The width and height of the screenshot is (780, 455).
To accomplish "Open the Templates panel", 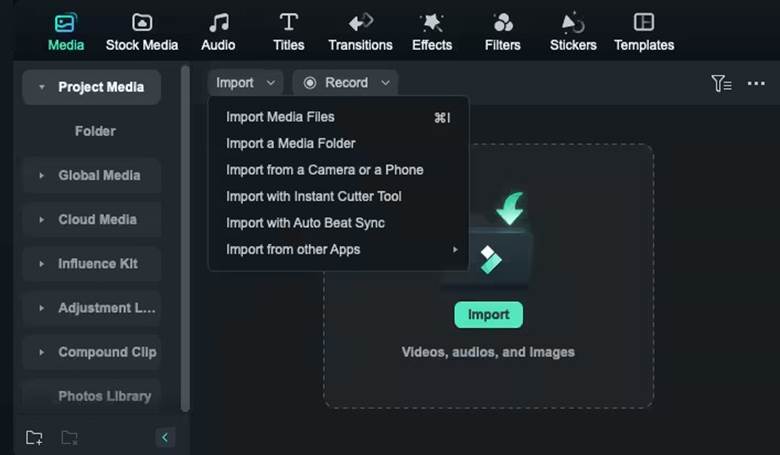I will coord(644,32).
